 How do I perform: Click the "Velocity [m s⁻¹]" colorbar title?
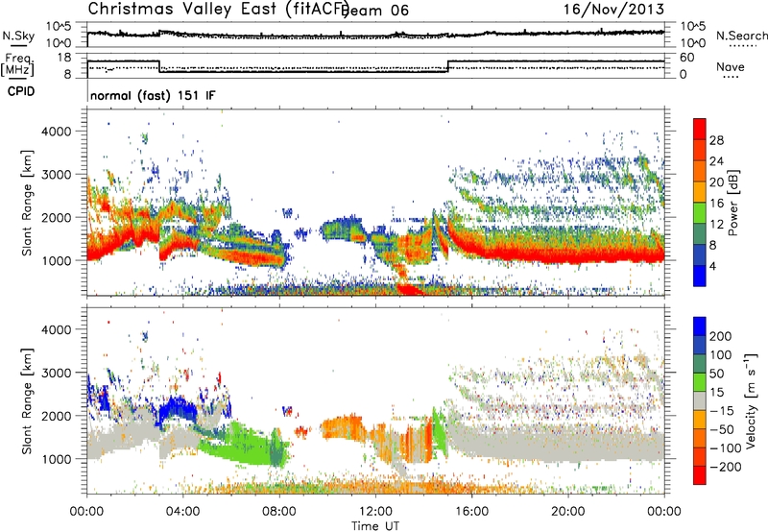point(751,400)
